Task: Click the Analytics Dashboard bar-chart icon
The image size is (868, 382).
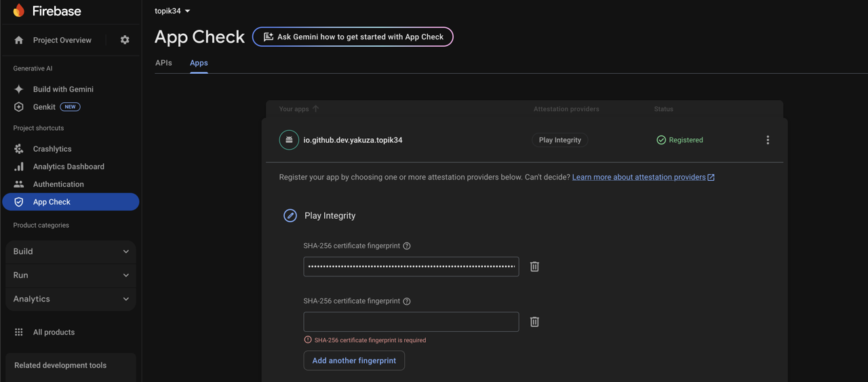Action: point(19,167)
